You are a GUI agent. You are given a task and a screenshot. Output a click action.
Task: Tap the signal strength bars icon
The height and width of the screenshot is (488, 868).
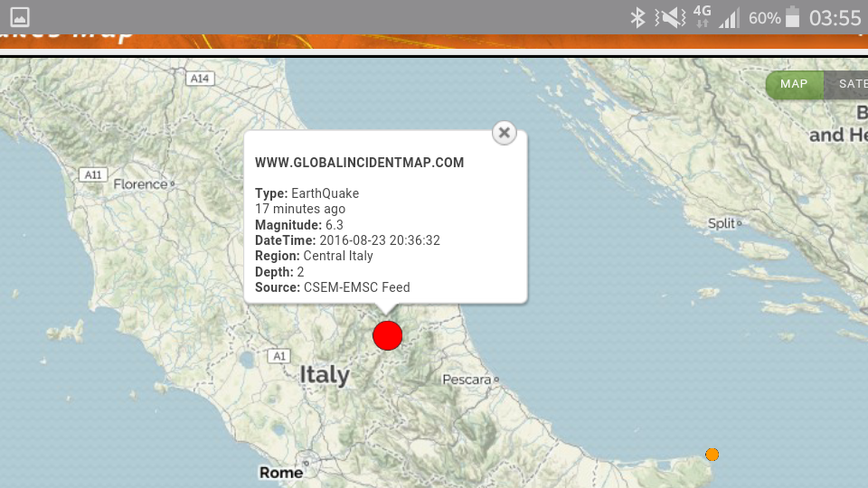tap(729, 18)
